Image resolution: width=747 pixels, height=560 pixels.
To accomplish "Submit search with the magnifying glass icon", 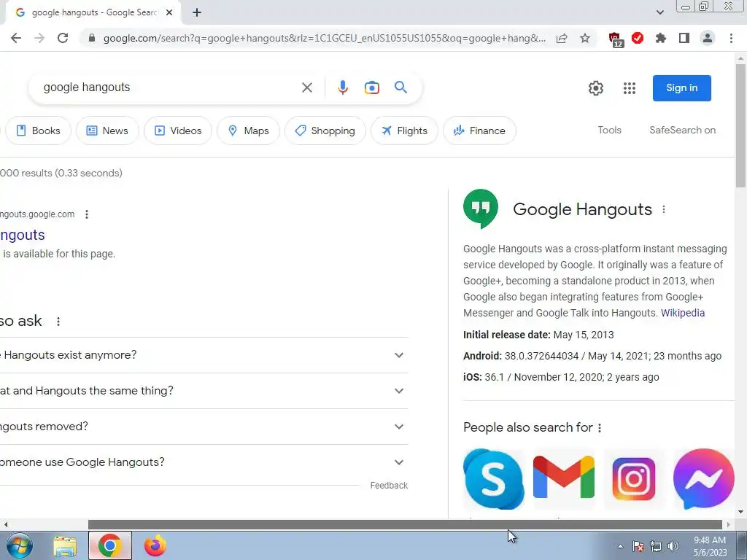I will tap(400, 87).
